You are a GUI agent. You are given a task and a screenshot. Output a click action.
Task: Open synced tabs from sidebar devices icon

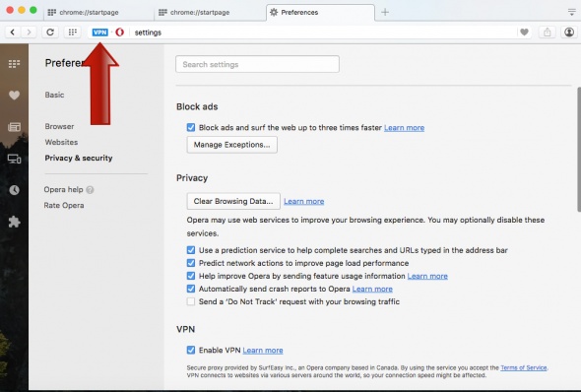click(x=14, y=159)
